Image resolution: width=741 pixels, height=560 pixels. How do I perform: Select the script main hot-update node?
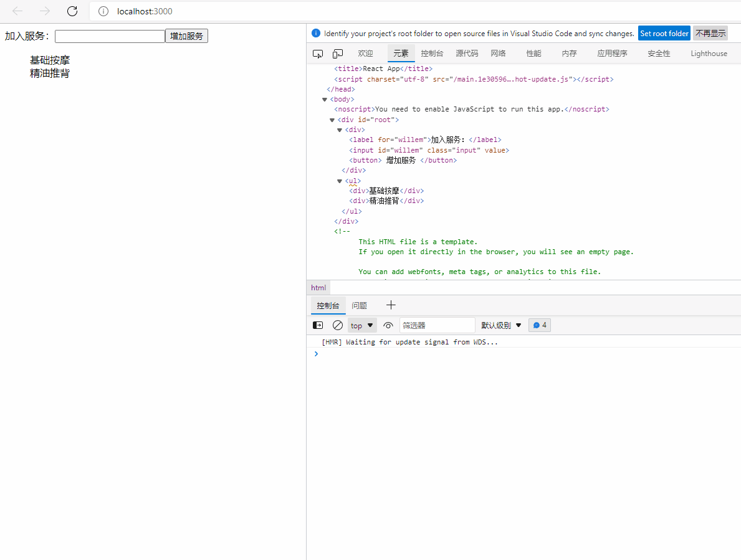474,79
